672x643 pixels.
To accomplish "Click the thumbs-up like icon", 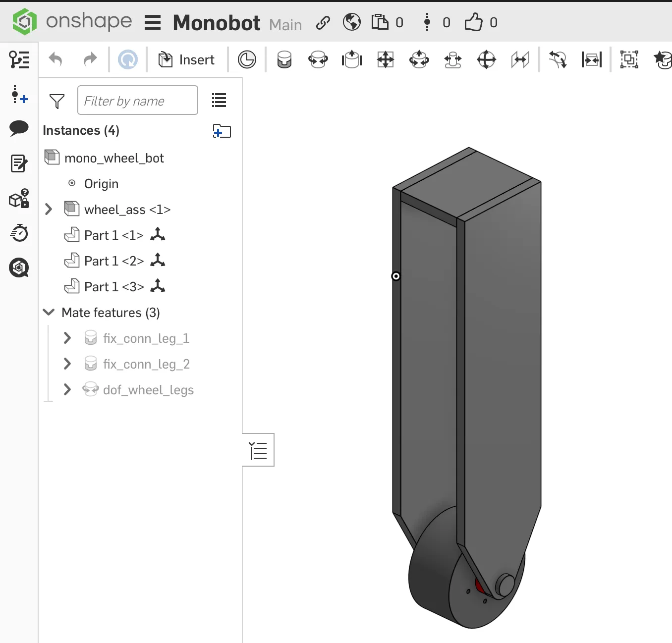I will click(473, 22).
